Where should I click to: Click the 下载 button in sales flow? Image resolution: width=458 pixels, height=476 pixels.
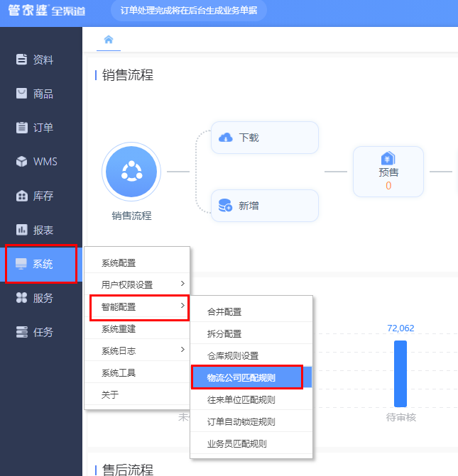coord(264,138)
